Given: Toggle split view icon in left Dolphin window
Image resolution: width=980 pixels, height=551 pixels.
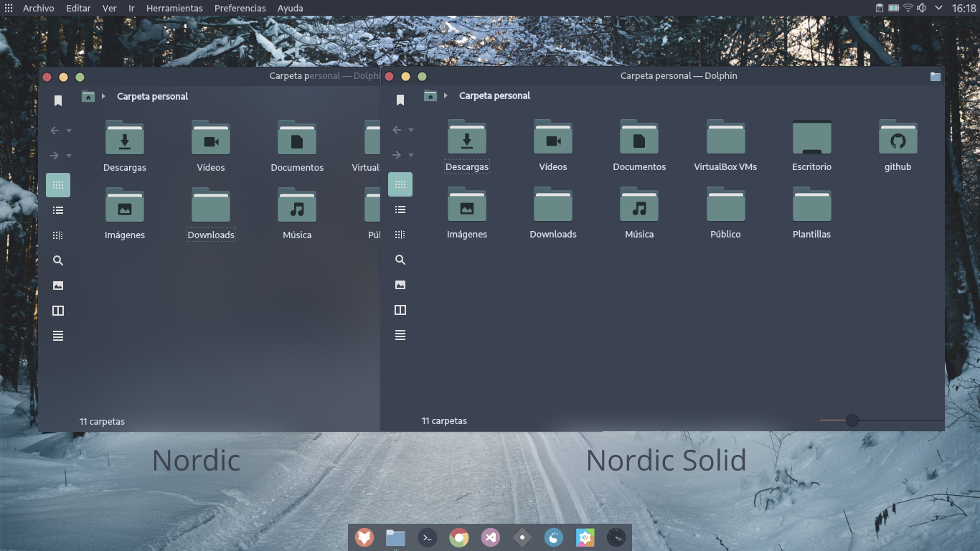Looking at the screenshot, I should click(58, 311).
